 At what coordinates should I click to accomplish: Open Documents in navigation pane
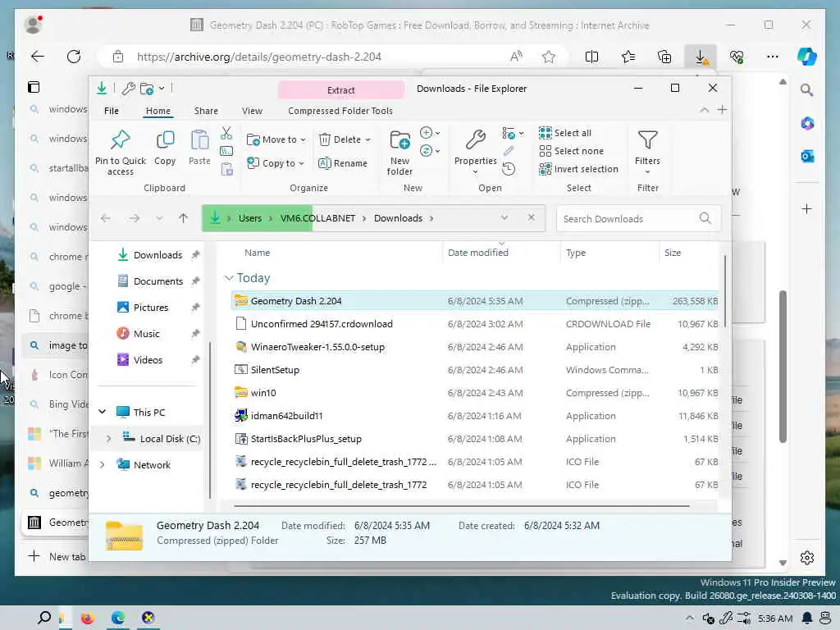click(x=158, y=281)
